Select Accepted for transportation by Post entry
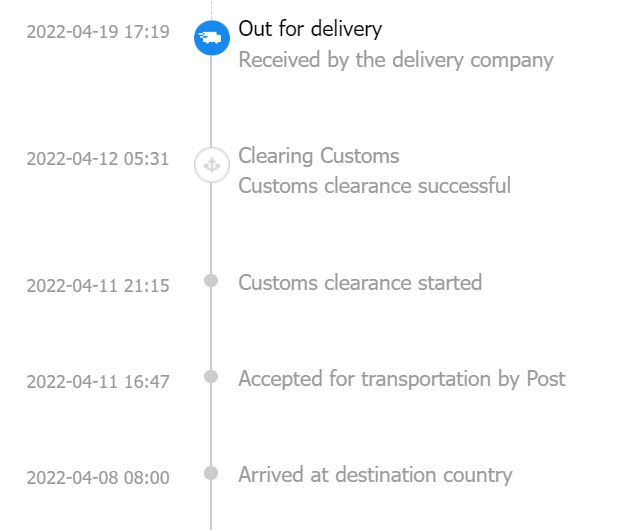 click(401, 378)
